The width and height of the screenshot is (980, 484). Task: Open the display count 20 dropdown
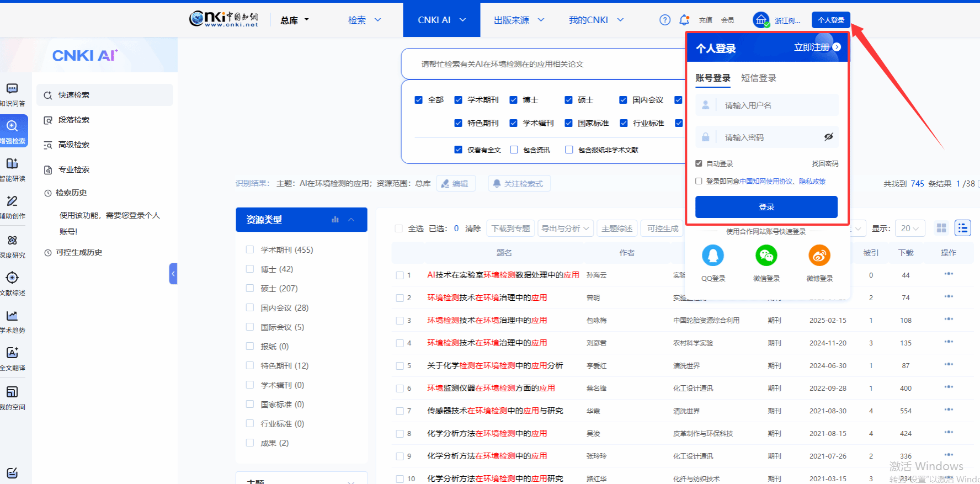pos(909,228)
